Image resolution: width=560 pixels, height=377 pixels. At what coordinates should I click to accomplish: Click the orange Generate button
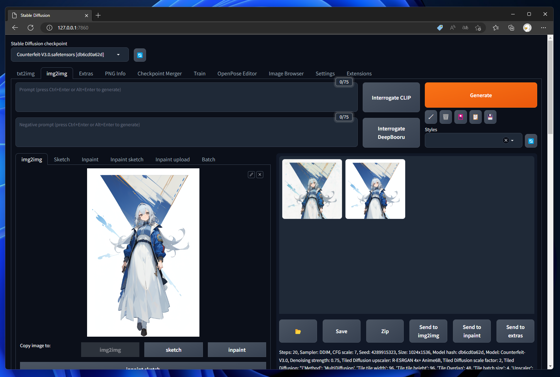click(481, 95)
